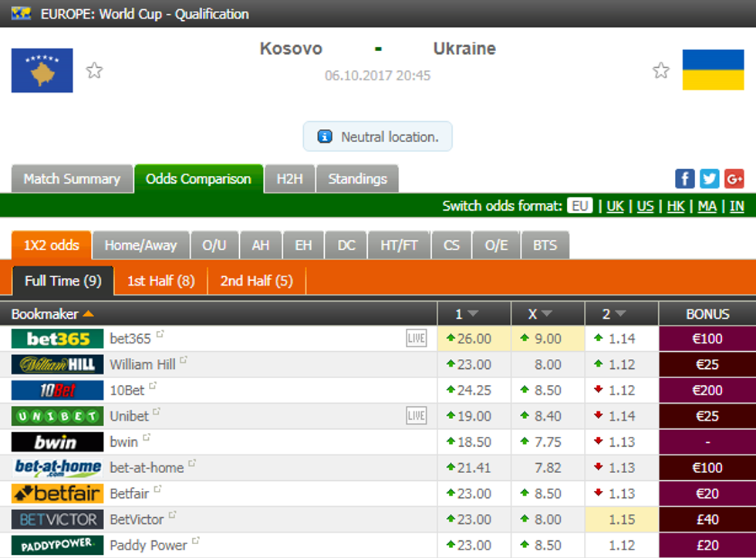The height and width of the screenshot is (558, 756).
Task: Click bet365 home win odds 26.00
Action: 474,339
